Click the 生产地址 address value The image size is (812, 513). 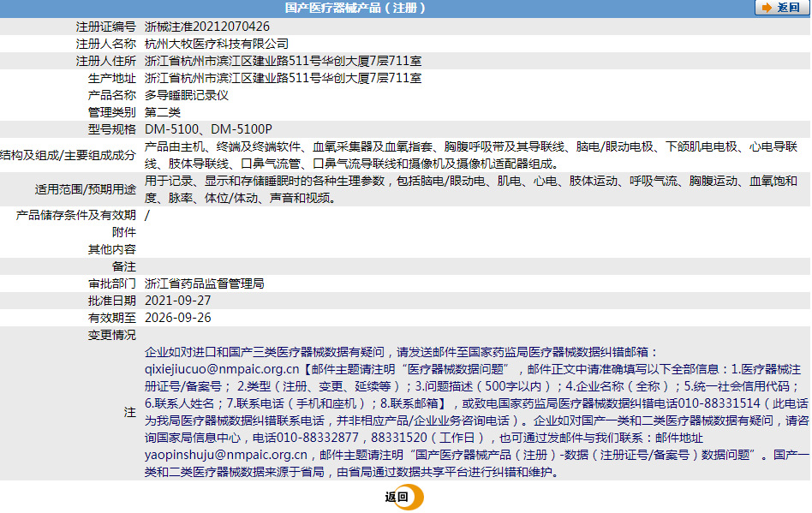(x=283, y=78)
